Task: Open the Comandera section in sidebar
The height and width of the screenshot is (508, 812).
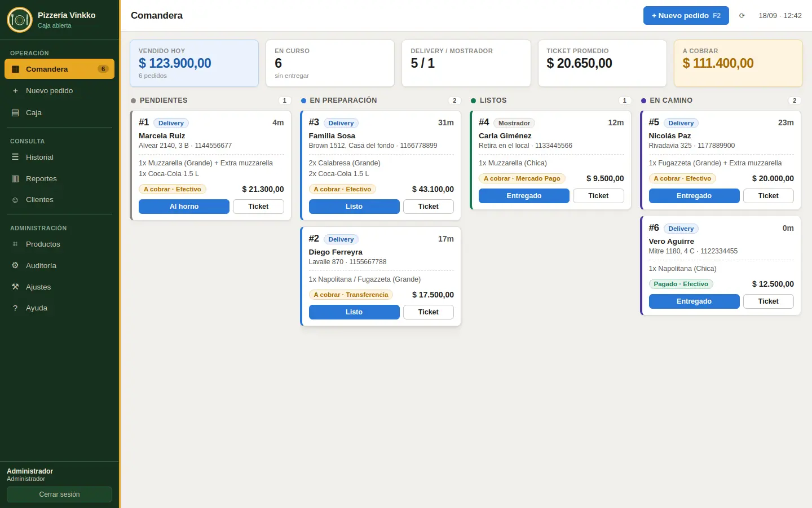Action: (x=59, y=69)
